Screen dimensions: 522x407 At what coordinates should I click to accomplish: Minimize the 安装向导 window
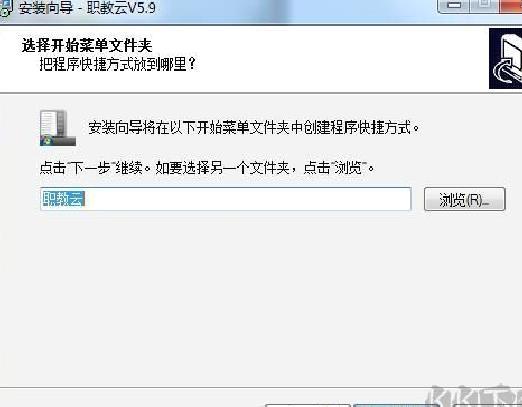coord(454,6)
